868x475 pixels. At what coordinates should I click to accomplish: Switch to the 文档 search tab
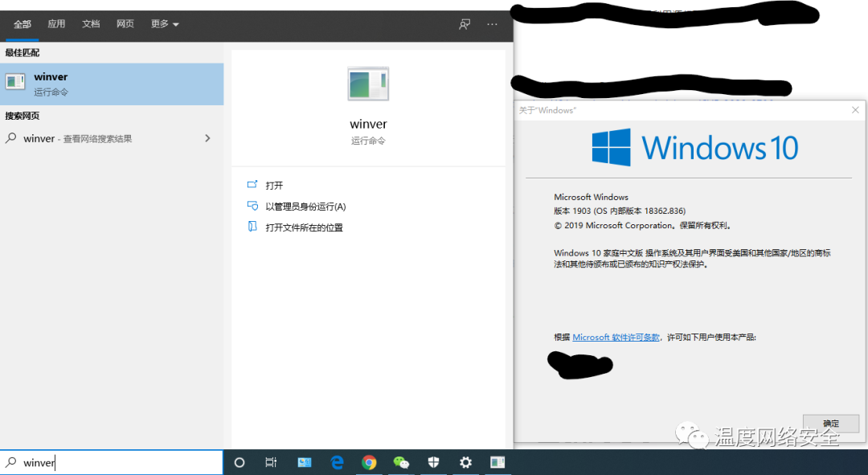(x=91, y=24)
